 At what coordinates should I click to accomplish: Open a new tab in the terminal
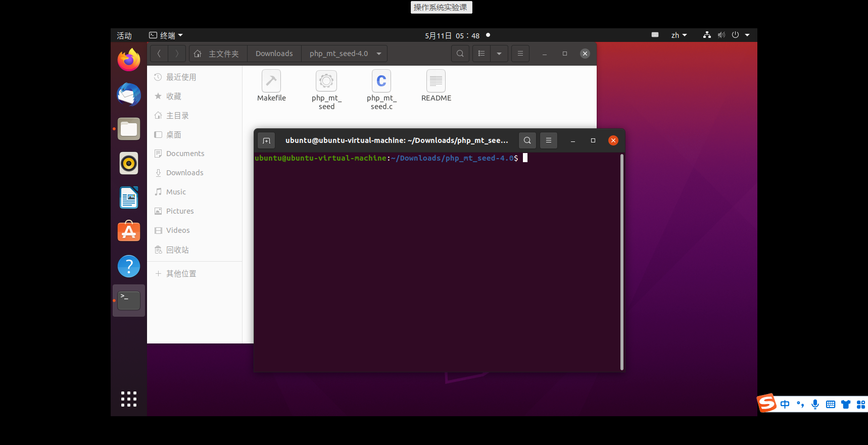(266, 140)
